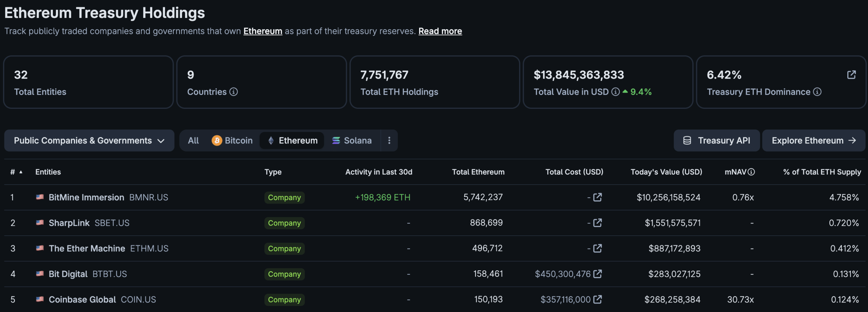Open Bit Digital total cost external link
Viewport: 868px width, 312px height.
pos(597,274)
